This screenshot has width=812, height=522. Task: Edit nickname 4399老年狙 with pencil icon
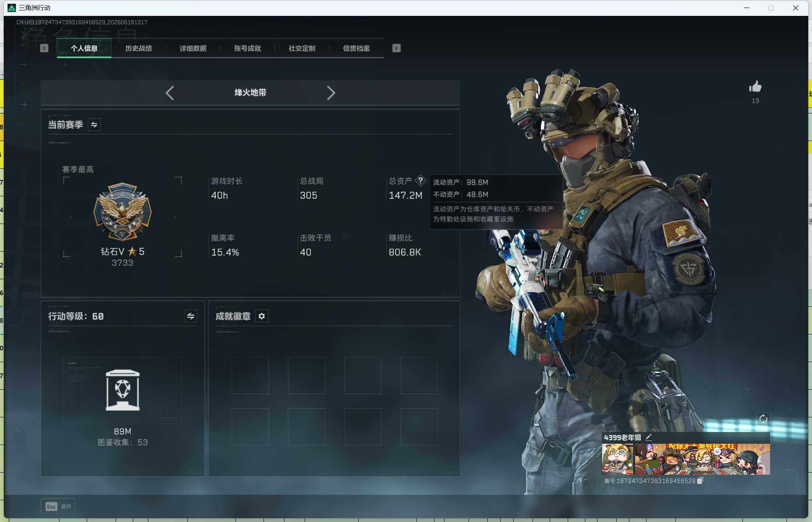[x=649, y=437]
